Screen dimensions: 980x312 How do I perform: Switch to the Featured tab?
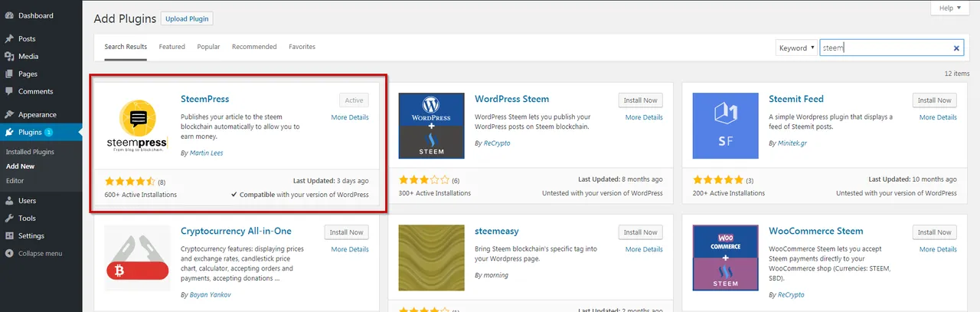[x=172, y=47]
